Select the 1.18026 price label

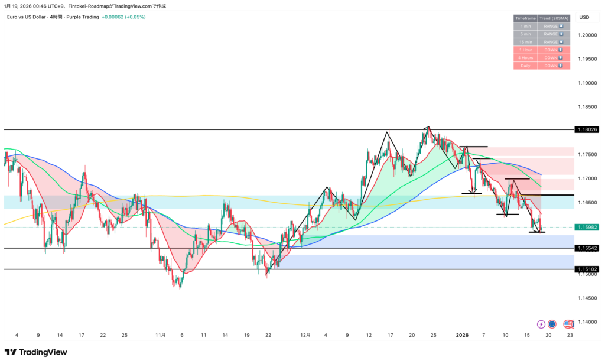point(586,129)
